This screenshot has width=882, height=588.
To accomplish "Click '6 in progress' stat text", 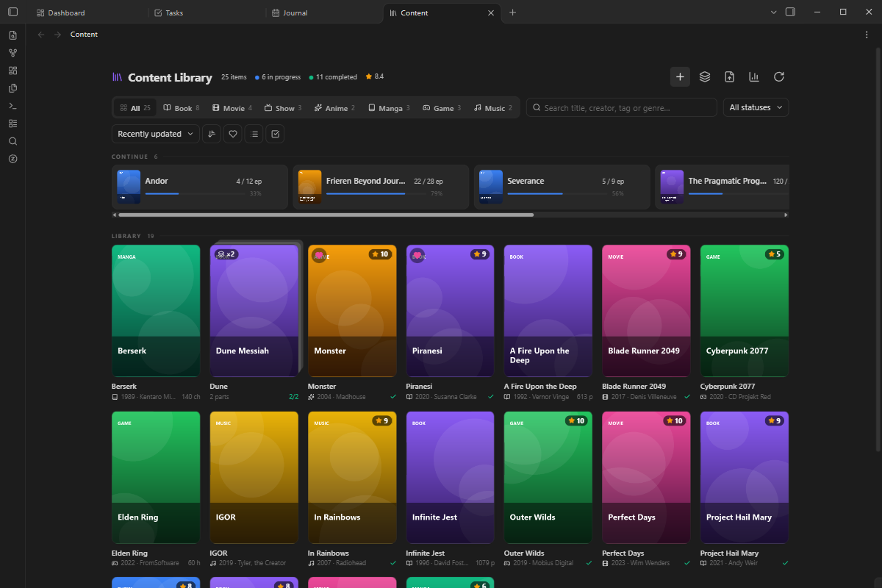I will [x=282, y=77].
